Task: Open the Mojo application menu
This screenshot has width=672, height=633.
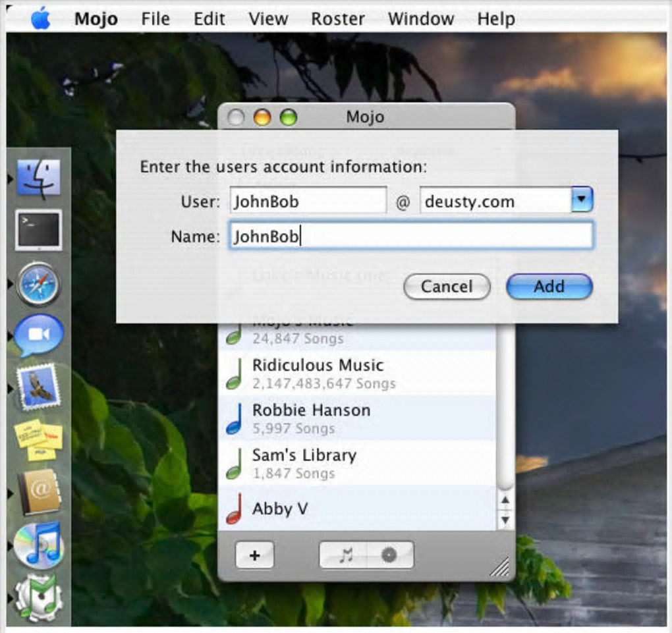Action: (96, 19)
